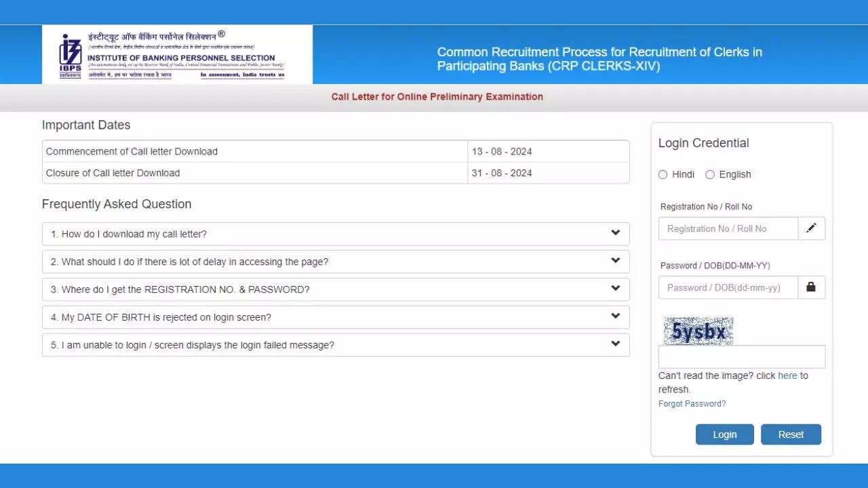Image resolution: width=868 pixels, height=488 pixels.
Task: Expand chevron for REGISTRATION NO. & PASSWORD question
Action: [615, 289]
